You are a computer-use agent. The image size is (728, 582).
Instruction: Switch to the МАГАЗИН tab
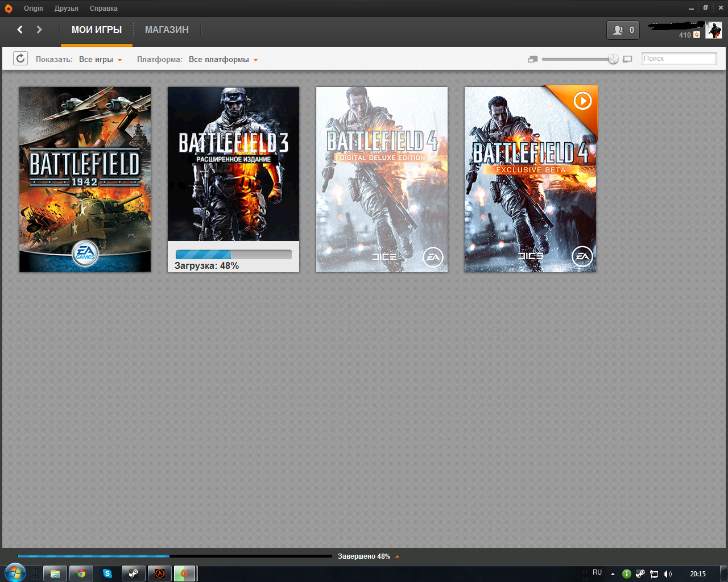(x=167, y=30)
